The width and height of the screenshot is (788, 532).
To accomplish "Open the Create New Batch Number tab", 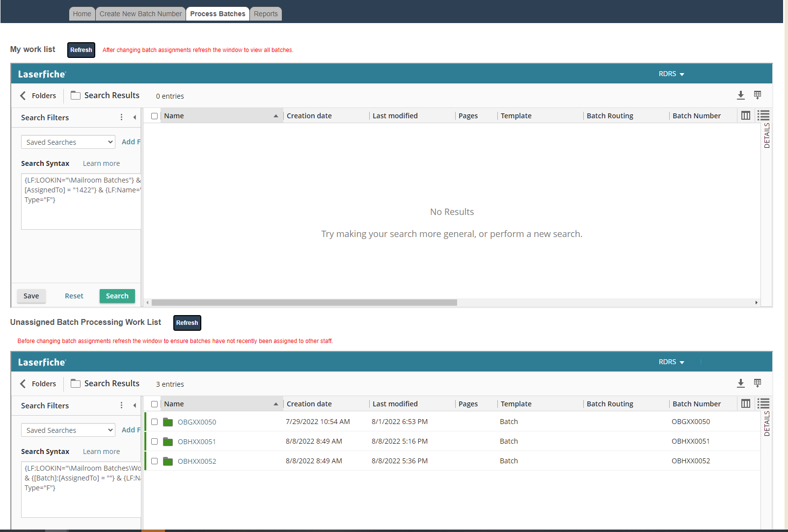I will click(140, 14).
